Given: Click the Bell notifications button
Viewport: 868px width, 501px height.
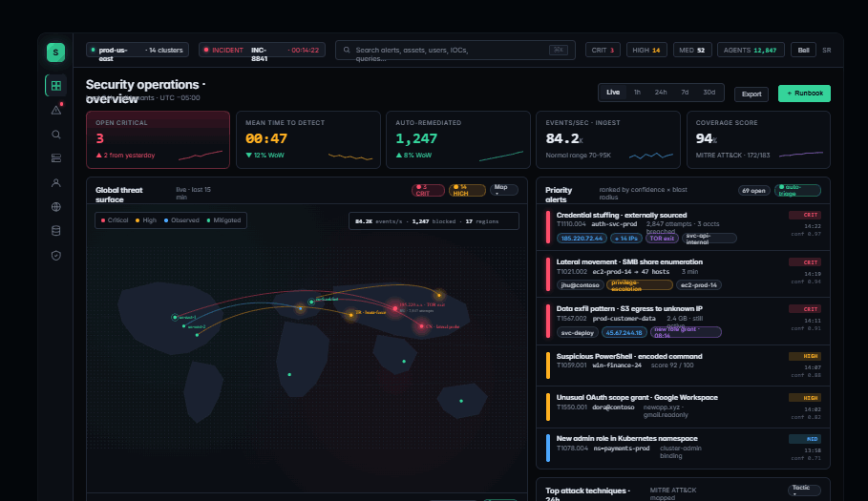Looking at the screenshot, I should pyautogui.click(x=803, y=51).
